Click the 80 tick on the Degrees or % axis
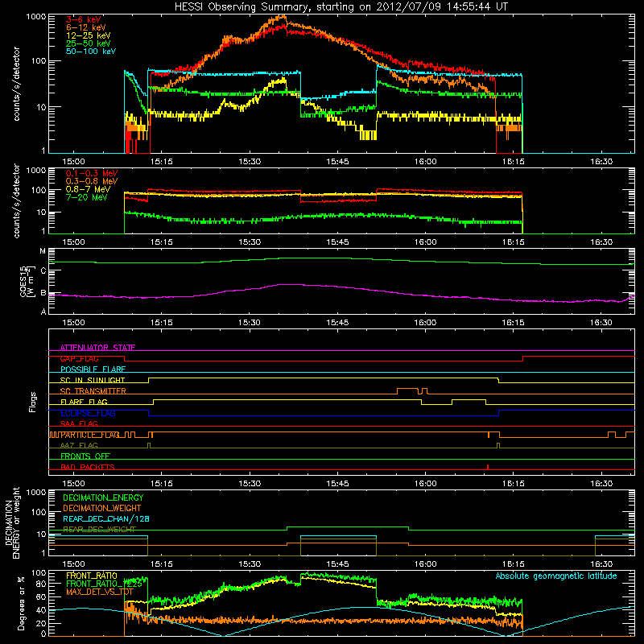The height and width of the screenshot is (644, 644). [x=42, y=584]
